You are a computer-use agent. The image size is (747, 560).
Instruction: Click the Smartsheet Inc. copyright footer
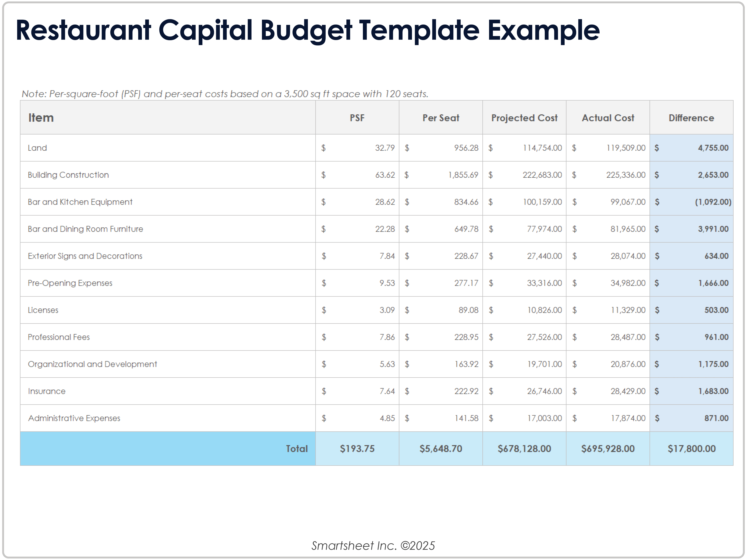pyautogui.click(x=373, y=546)
